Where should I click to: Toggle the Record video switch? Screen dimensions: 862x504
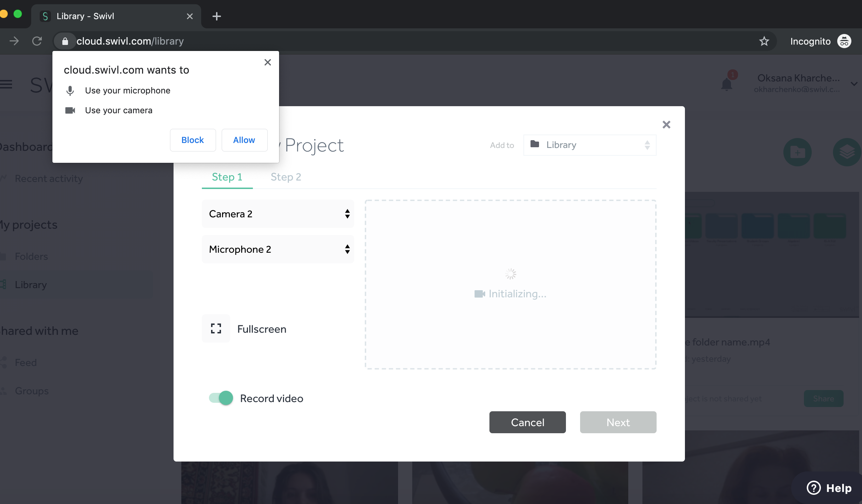tap(221, 398)
